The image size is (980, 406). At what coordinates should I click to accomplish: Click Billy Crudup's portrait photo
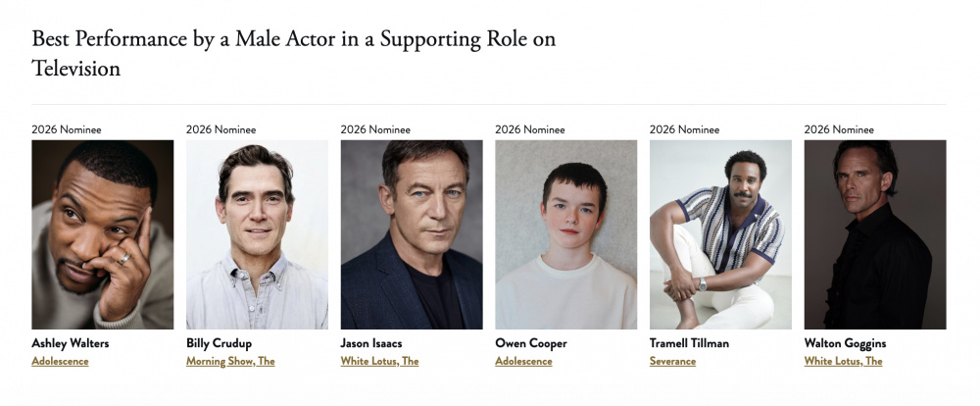(x=257, y=234)
